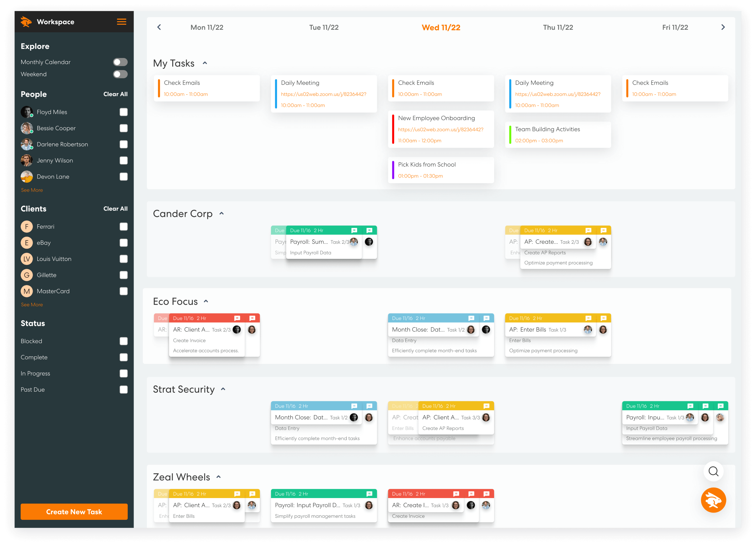The width and height of the screenshot is (756, 546).
Task: Select the Wed 11/22 day header
Action: point(441,27)
